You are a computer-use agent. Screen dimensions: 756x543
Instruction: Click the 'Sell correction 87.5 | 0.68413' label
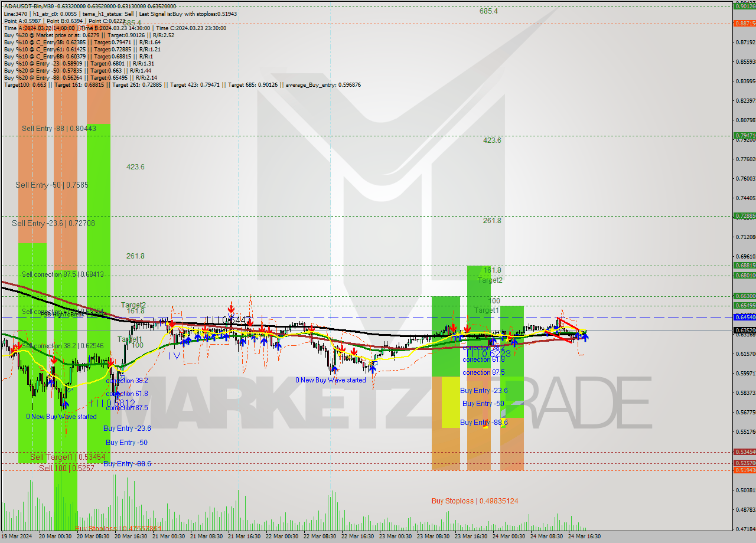pyautogui.click(x=63, y=274)
